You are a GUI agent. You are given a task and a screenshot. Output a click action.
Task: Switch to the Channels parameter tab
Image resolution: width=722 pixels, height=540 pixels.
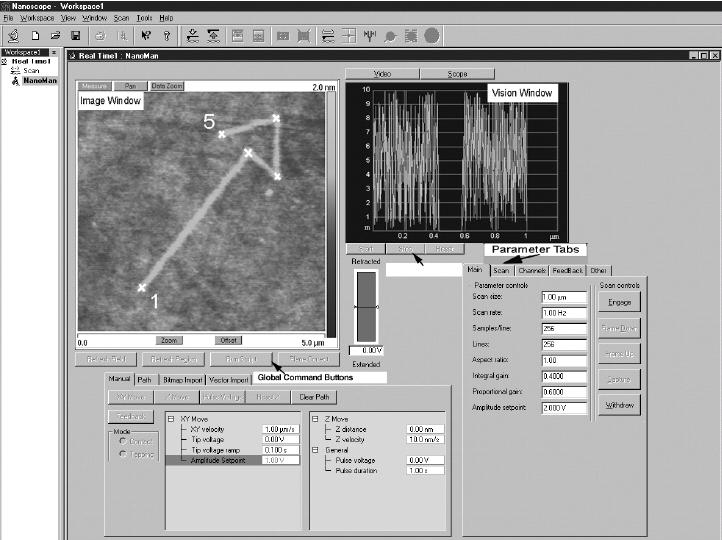click(x=532, y=270)
